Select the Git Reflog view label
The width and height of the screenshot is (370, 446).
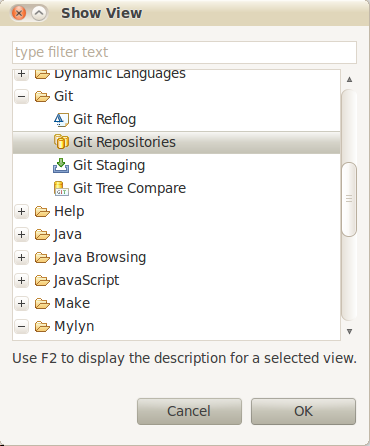pyautogui.click(x=105, y=120)
